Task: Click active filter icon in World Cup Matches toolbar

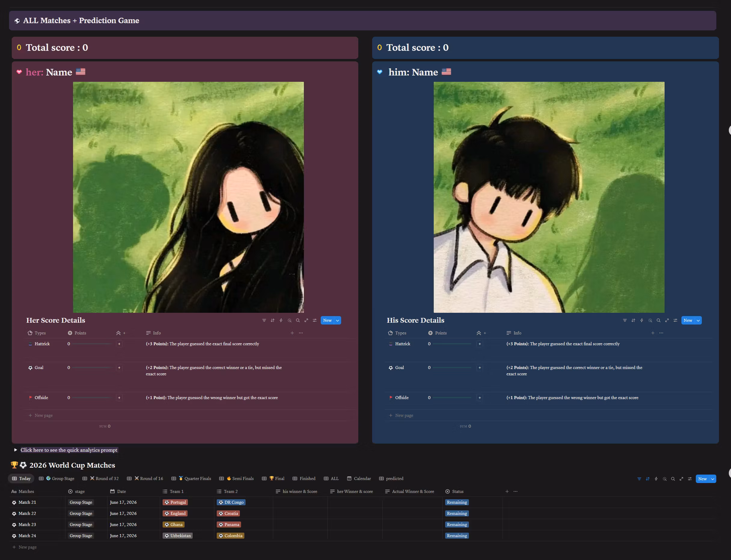Action: 639,479
